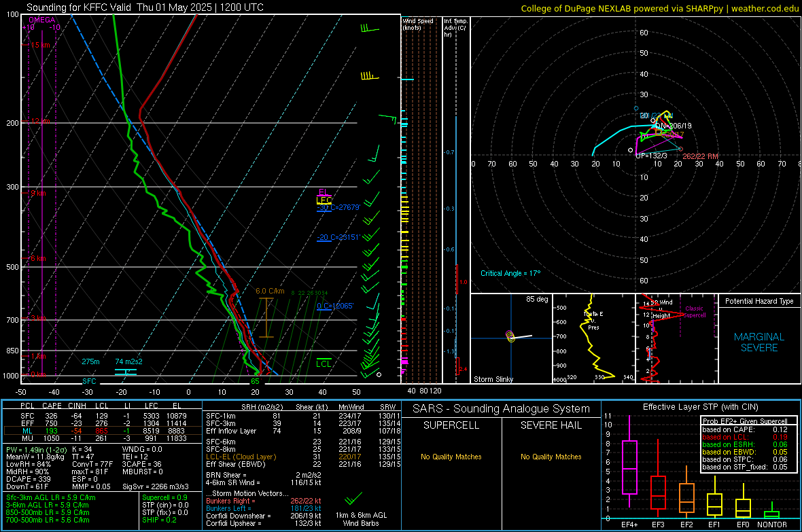802x532 pixels.
Task: Click the CAPE column header
Action: pos(52,406)
